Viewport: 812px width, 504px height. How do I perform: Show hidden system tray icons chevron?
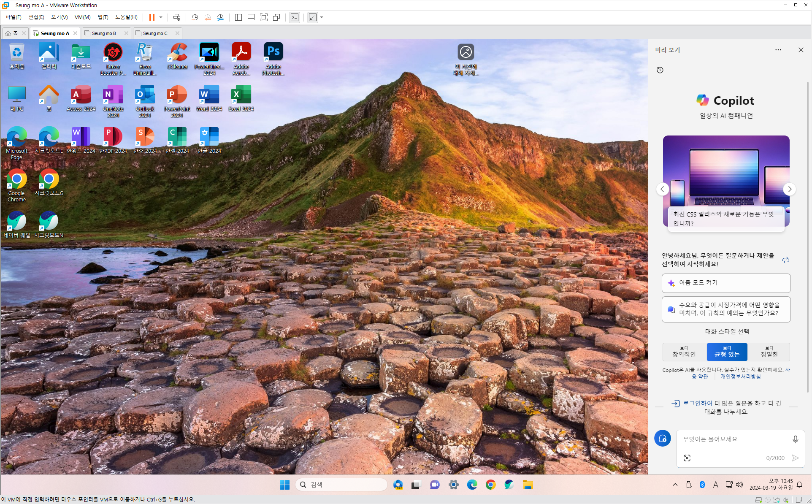coord(675,485)
